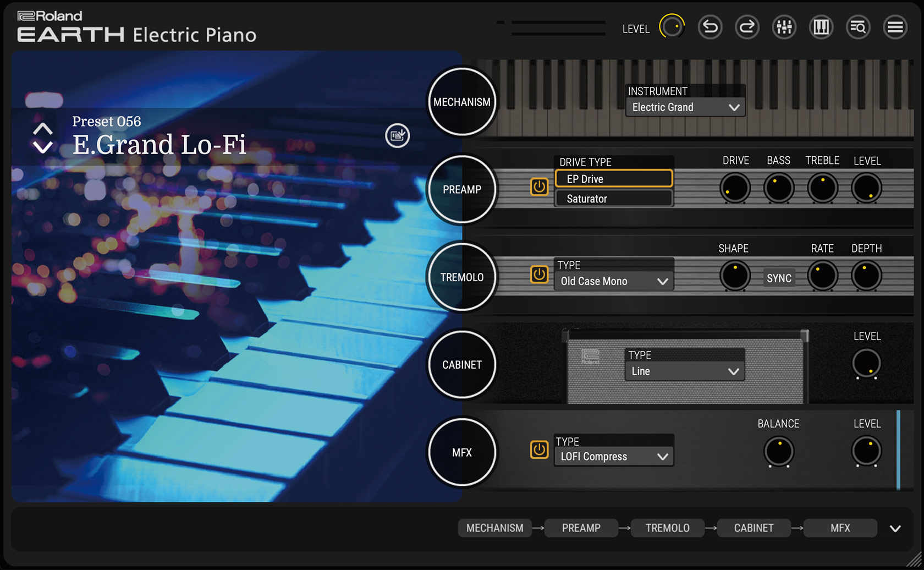Select the next preset down arrow

(43, 147)
